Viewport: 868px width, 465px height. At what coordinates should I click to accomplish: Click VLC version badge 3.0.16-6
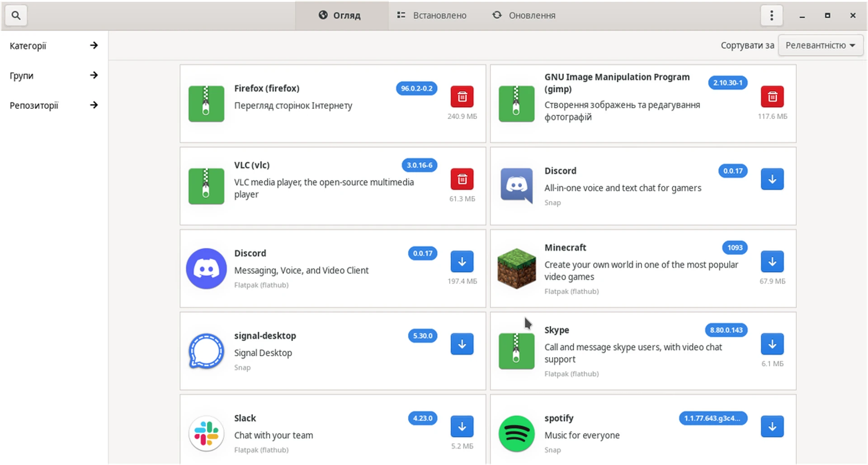(420, 165)
